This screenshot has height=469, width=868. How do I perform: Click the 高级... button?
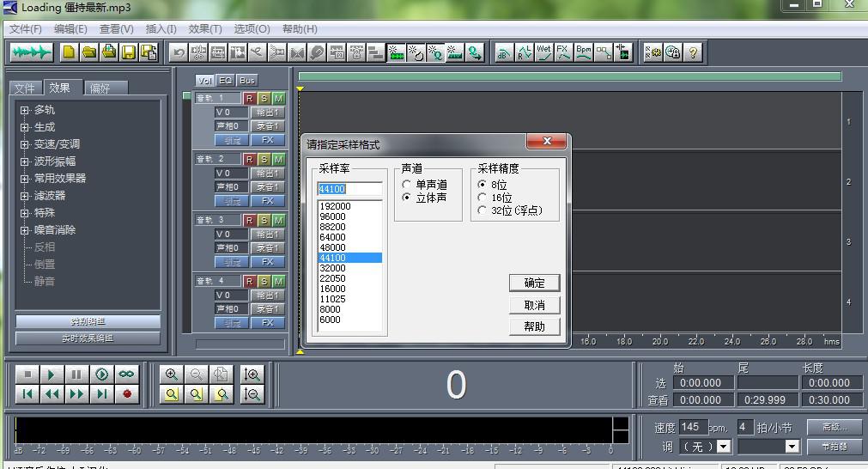tap(835, 427)
